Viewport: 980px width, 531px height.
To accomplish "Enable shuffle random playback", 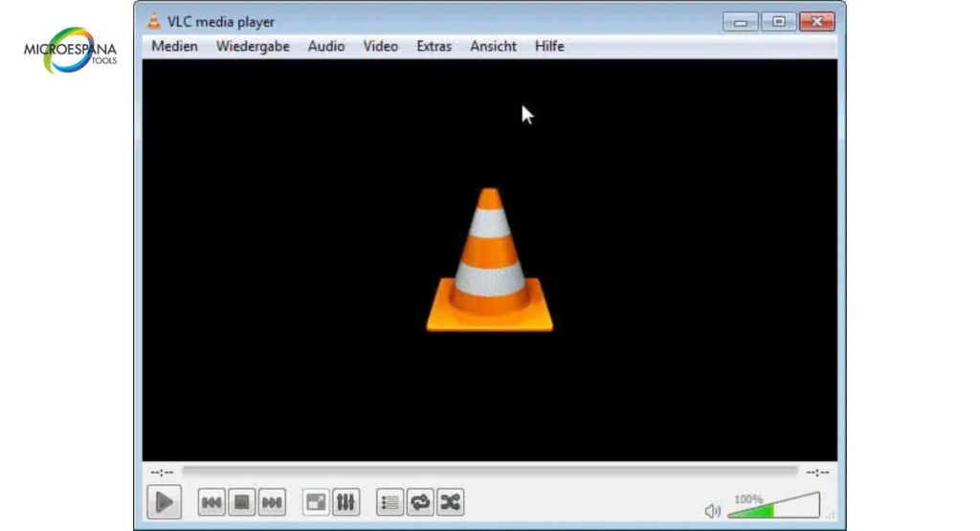I will coord(450,501).
